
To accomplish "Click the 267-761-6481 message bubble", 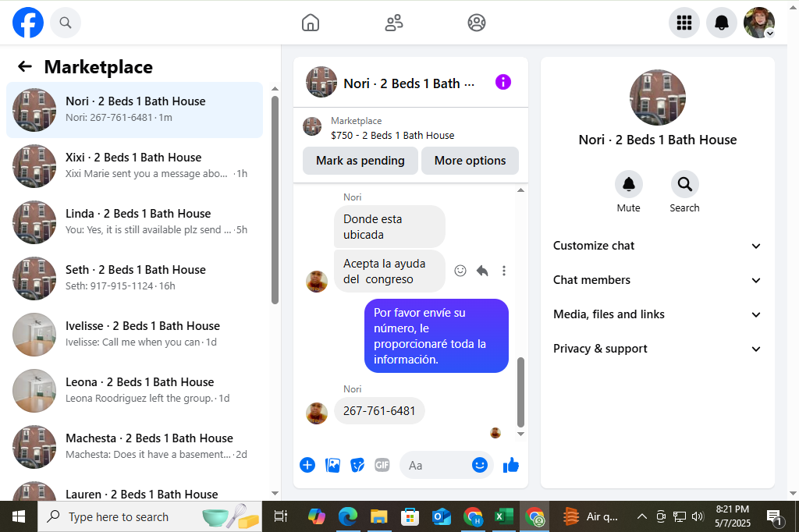I will coord(379,411).
